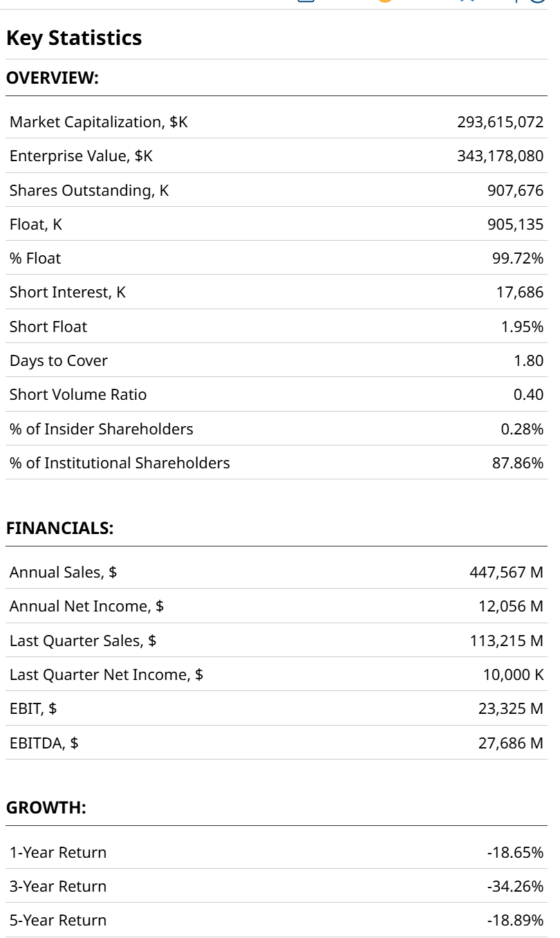Click the 3-Year Return value -34.26%
Screen dimensions: 560x938
(515, 887)
